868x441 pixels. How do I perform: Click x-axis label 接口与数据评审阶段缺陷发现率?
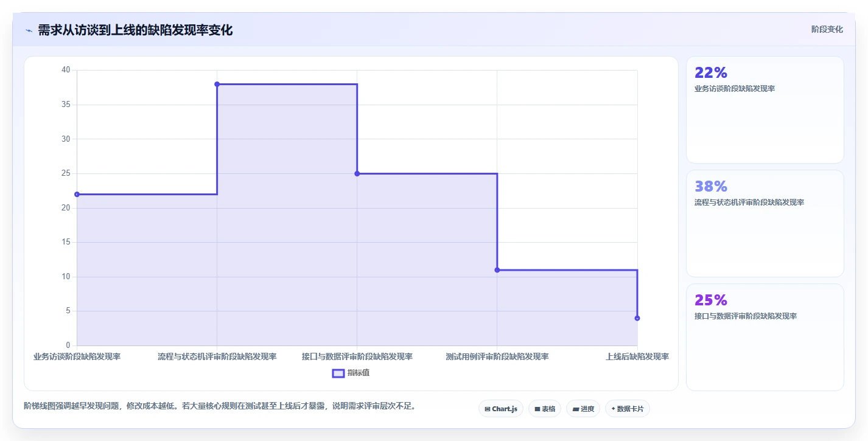point(357,356)
